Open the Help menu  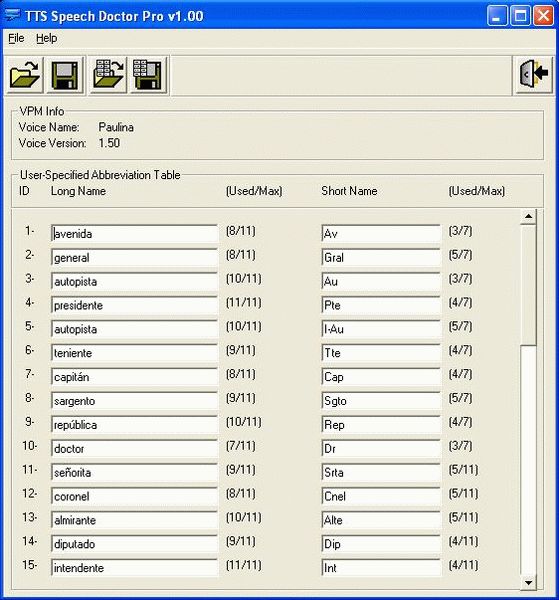[46, 38]
